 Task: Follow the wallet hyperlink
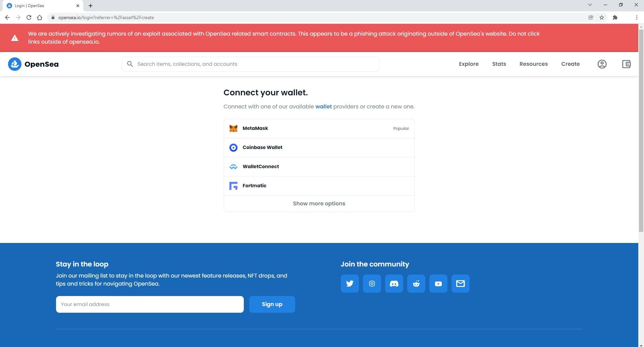point(323,106)
